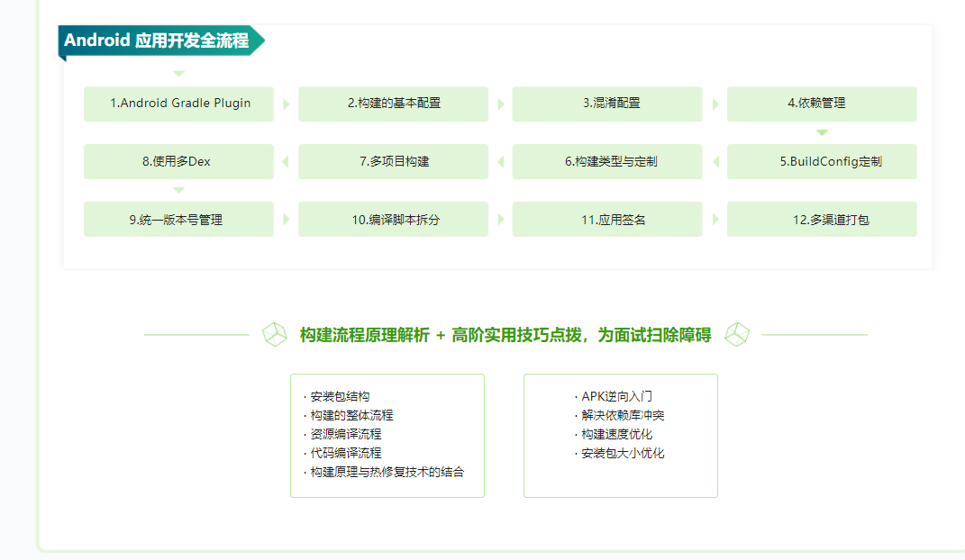Click the arrow between 应用签名 and 多渠道打包

[715, 220]
